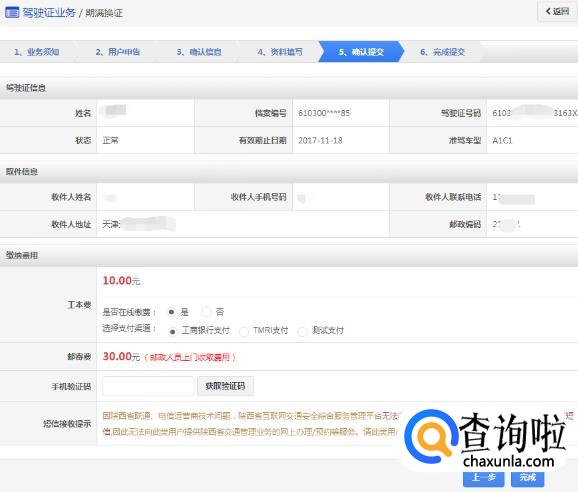Select step 5 确认提交 tab
The image size is (578, 492).
pos(361,52)
